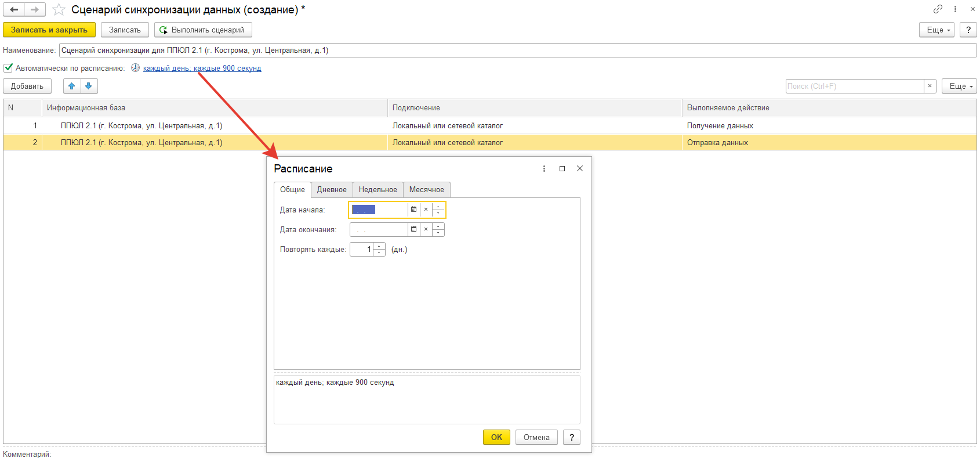Click the schedule summary text in the dialog
The height and width of the screenshot is (458, 980).
tap(335, 382)
